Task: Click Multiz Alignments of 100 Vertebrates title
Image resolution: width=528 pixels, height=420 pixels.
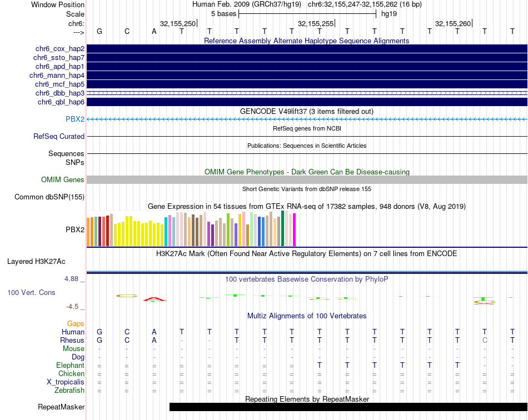Action: coord(307,316)
